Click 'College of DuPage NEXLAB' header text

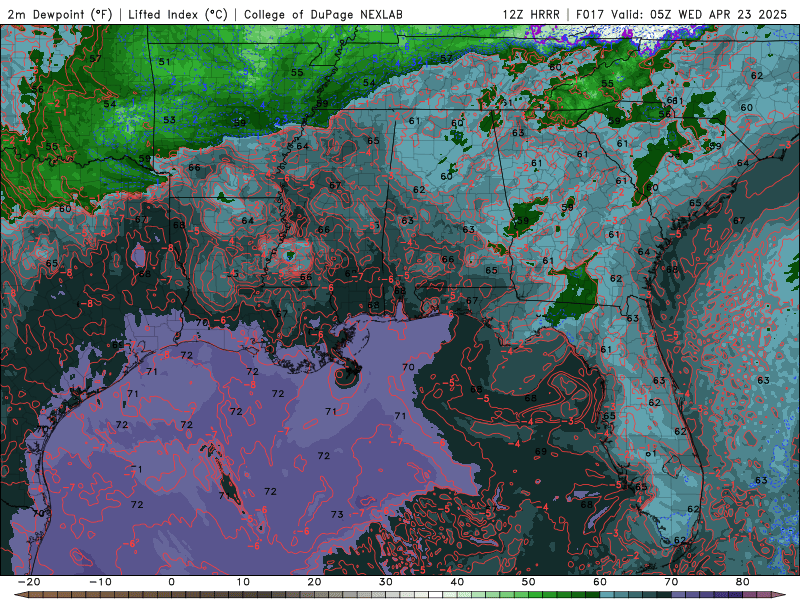[323, 14]
